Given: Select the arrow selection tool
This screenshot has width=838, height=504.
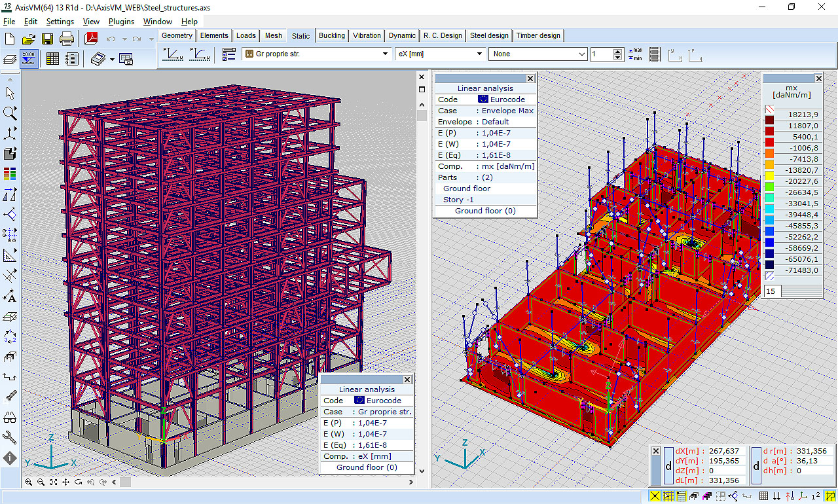Looking at the screenshot, I should click(9, 93).
